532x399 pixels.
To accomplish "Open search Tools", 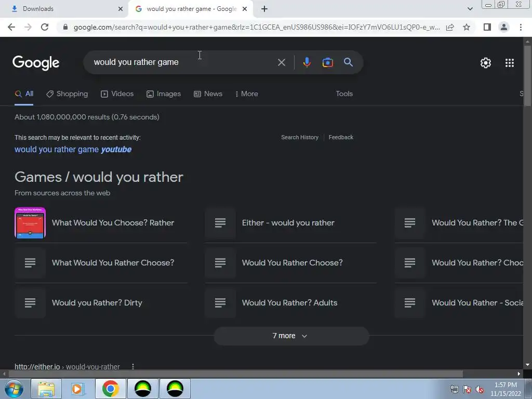I will click(x=344, y=94).
